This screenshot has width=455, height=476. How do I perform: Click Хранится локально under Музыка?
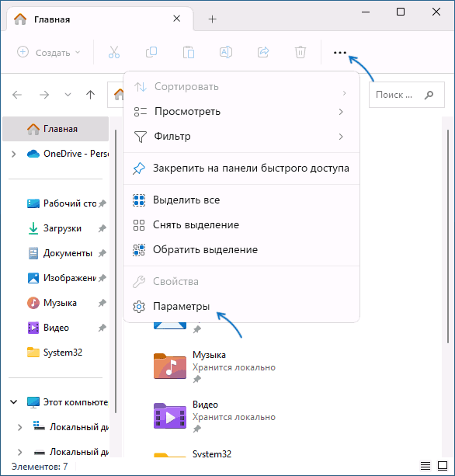234,367
